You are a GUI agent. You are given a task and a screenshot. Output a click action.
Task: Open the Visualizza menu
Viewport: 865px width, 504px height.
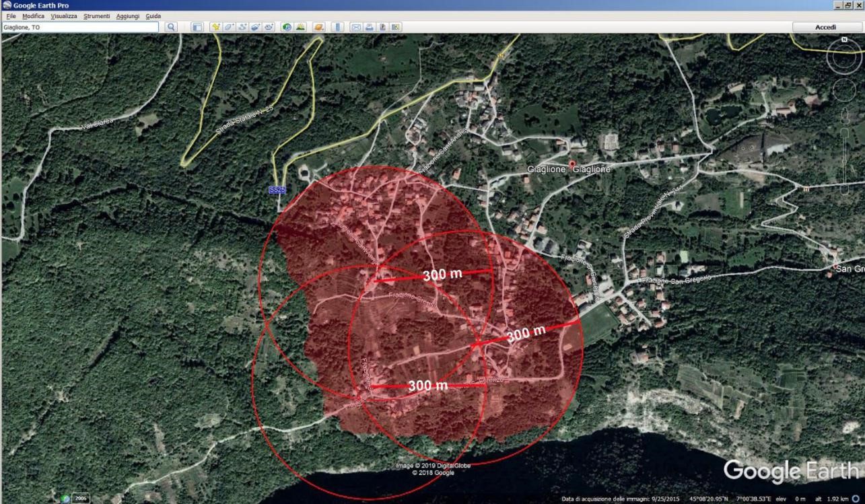pos(63,15)
